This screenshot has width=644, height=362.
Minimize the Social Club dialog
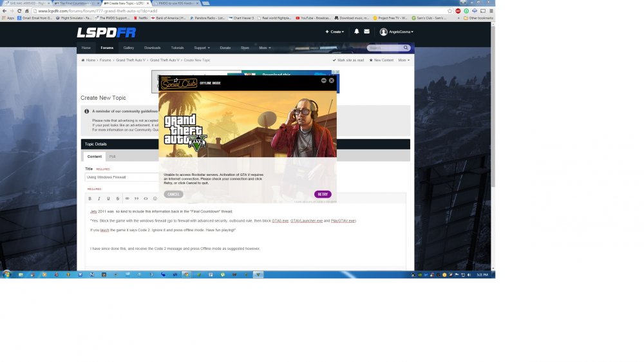(324, 81)
